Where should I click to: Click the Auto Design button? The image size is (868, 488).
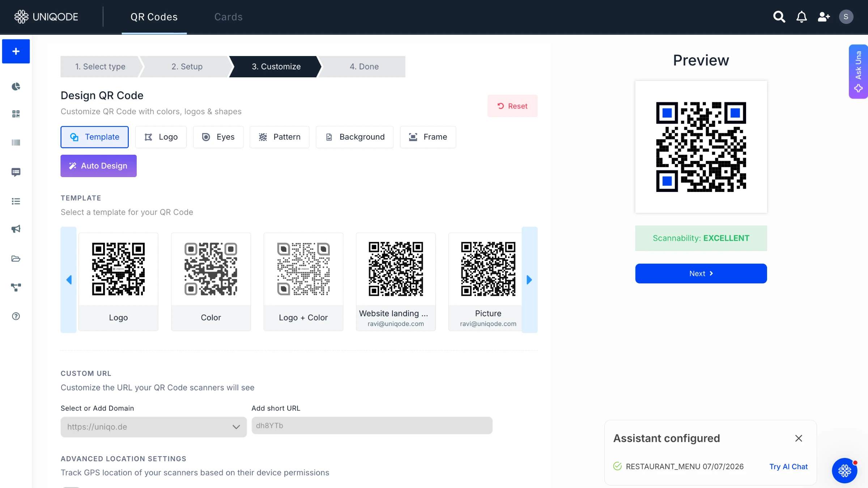pos(99,166)
